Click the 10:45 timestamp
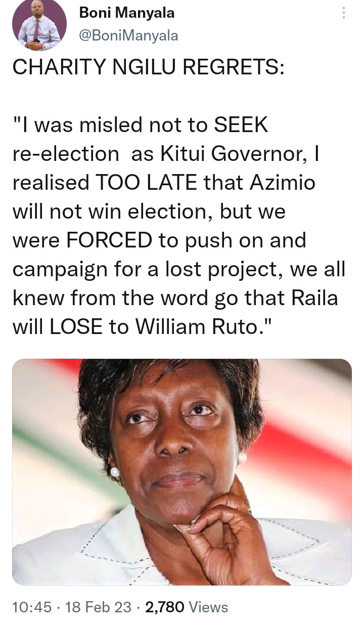Screen dimensions: 364x627 [32, 607]
